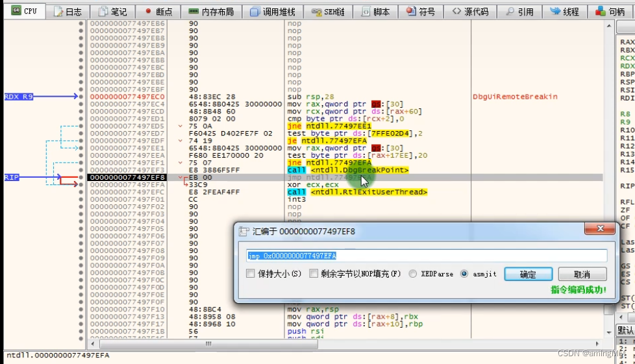Select the XEDParse radio button
Screen dimensions: 635x364
(413, 274)
